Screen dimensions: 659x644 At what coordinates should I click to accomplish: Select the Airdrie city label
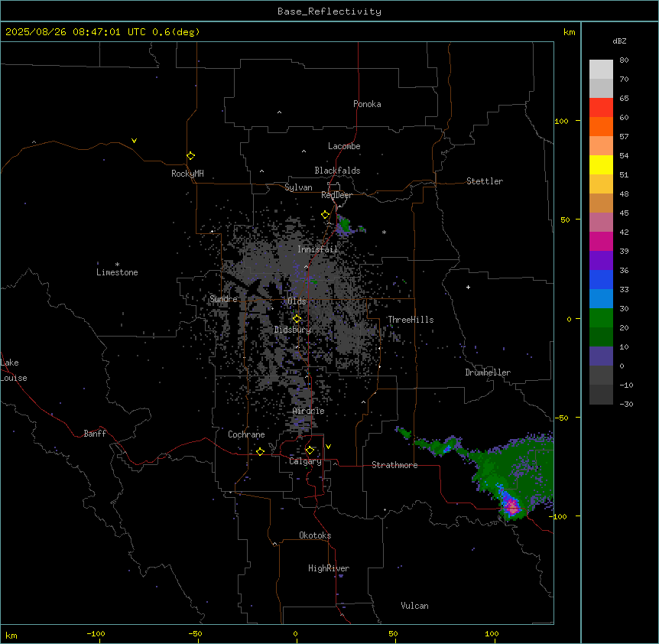(x=309, y=411)
